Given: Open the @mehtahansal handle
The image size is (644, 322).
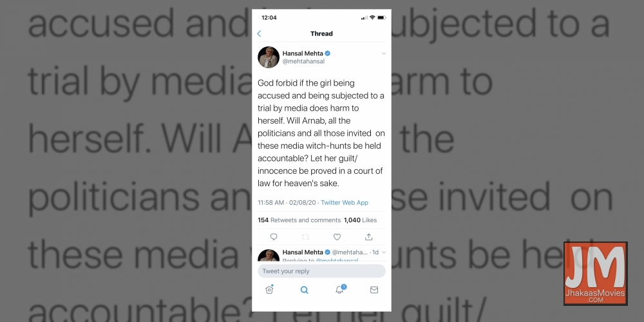Looking at the screenshot, I should coord(303,62).
